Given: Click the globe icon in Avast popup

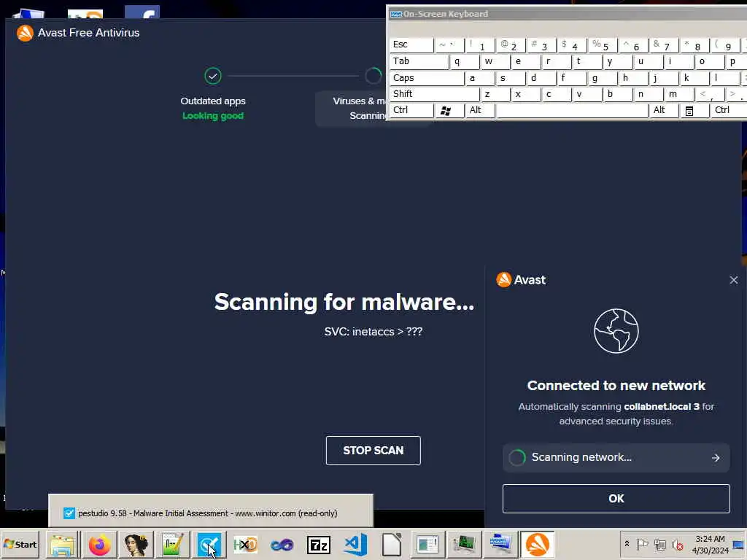Looking at the screenshot, I should pyautogui.click(x=616, y=331).
